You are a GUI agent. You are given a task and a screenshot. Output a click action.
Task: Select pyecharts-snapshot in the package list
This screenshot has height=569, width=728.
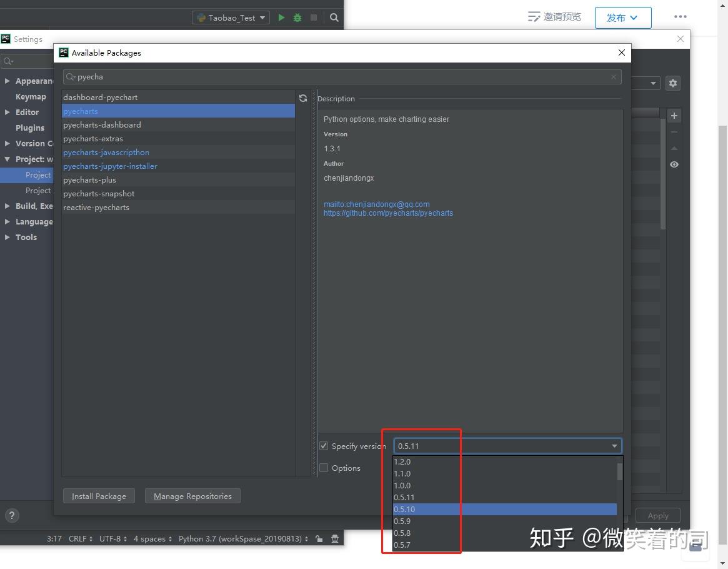coord(99,193)
